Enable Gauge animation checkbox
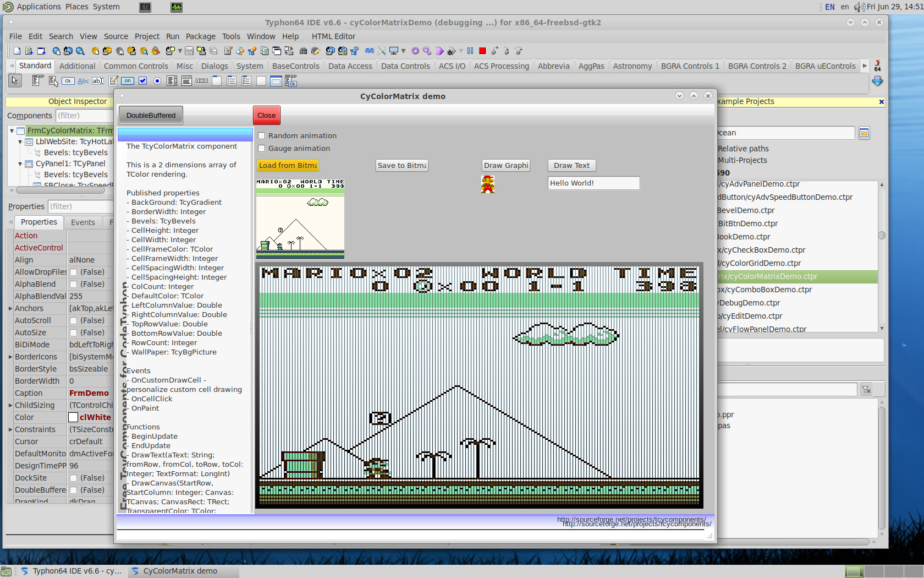 (x=262, y=148)
